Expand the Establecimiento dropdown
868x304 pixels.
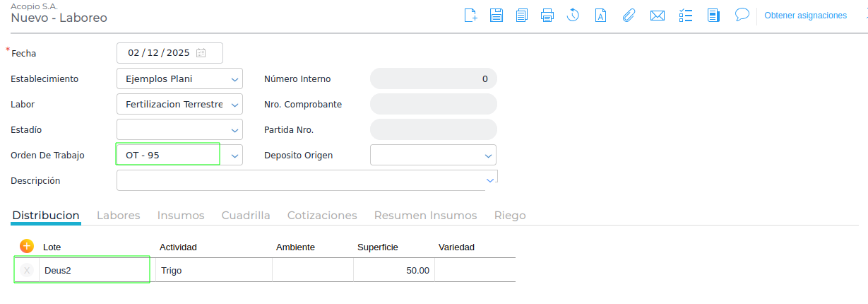pyautogui.click(x=234, y=79)
